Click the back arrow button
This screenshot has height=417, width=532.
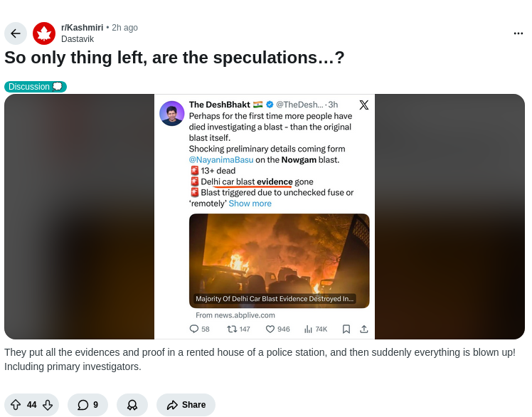click(16, 33)
